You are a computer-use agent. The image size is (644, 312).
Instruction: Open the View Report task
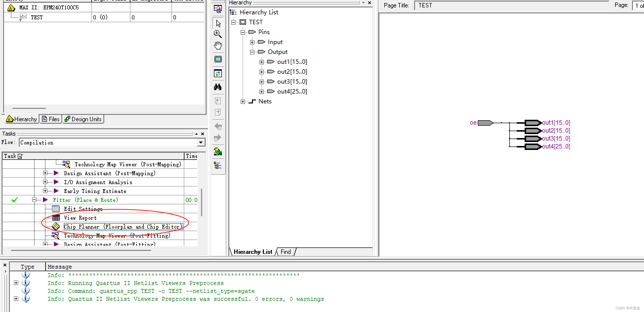pos(80,218)
